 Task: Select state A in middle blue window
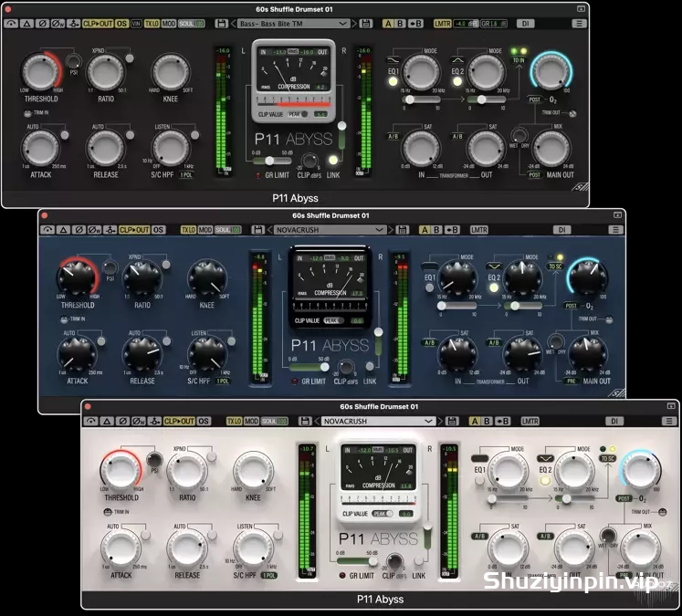click(x=424, y=230)
